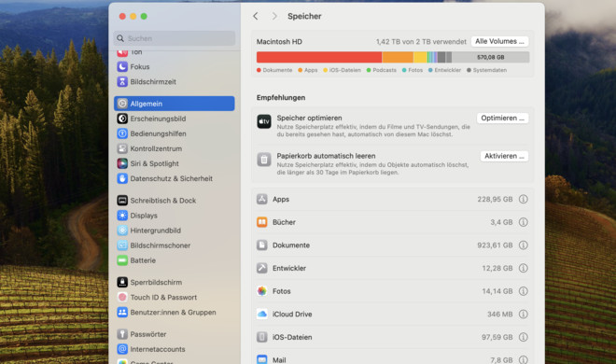616x364 pixels.
Task: Click the Optimieren button
Action: click(502, 118)
